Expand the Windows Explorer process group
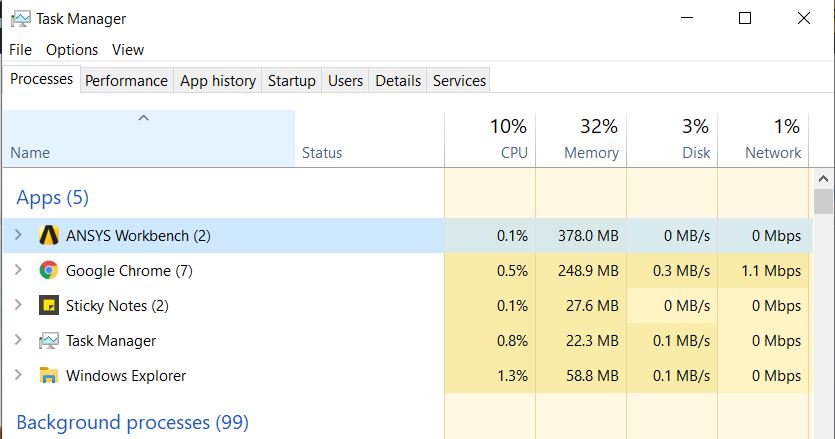This screenshot has height=439, width=835. coord(18,376)
